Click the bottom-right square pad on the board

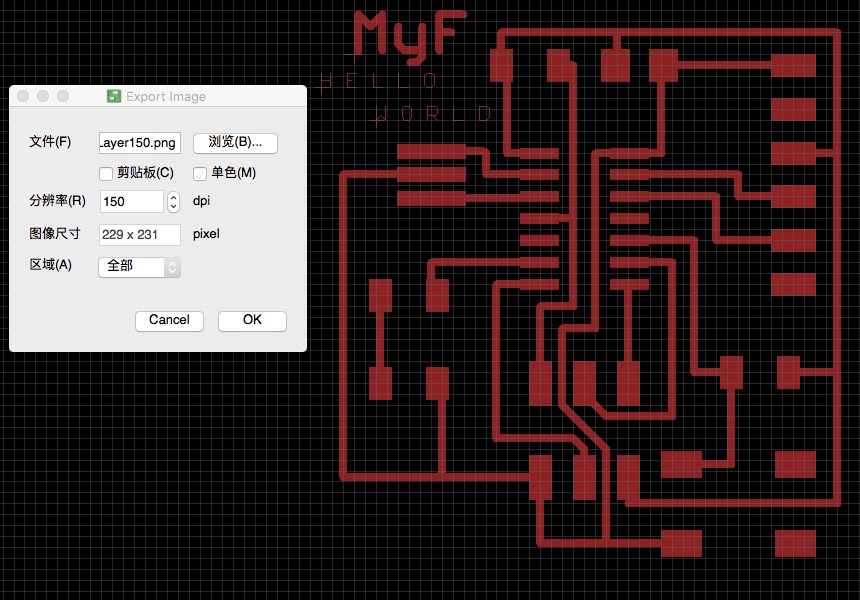pyautogui.click(x=795, y=543)
